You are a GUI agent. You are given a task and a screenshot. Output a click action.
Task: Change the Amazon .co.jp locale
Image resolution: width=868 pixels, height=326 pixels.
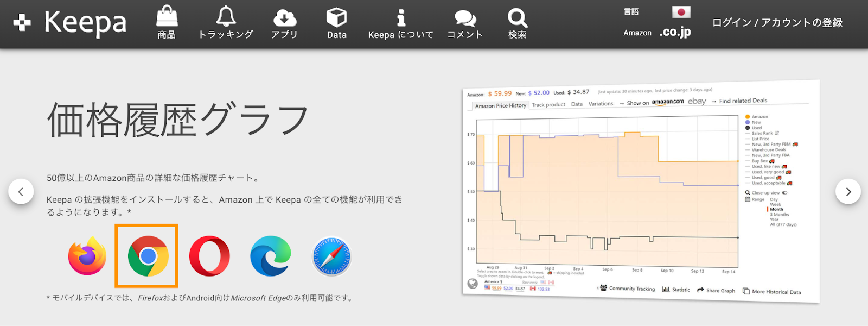675,32
